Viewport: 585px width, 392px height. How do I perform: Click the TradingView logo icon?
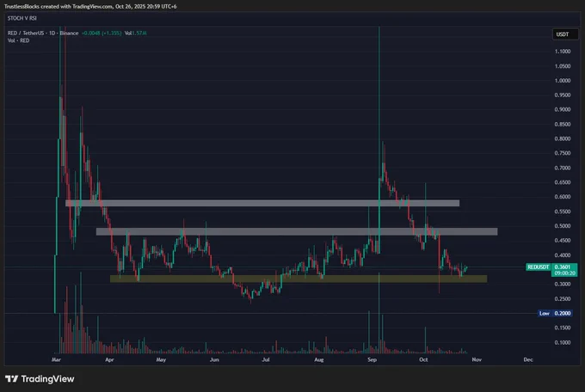13,378
